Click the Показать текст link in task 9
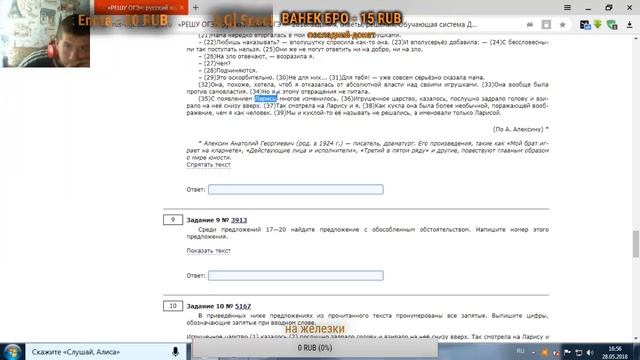The width and height of the screenshot is (640, 360). (x=209, y=251)
